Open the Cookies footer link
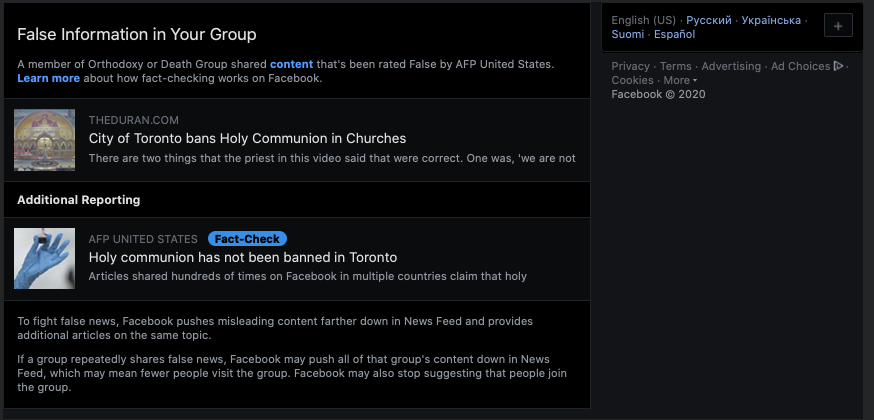 (633, 80)
